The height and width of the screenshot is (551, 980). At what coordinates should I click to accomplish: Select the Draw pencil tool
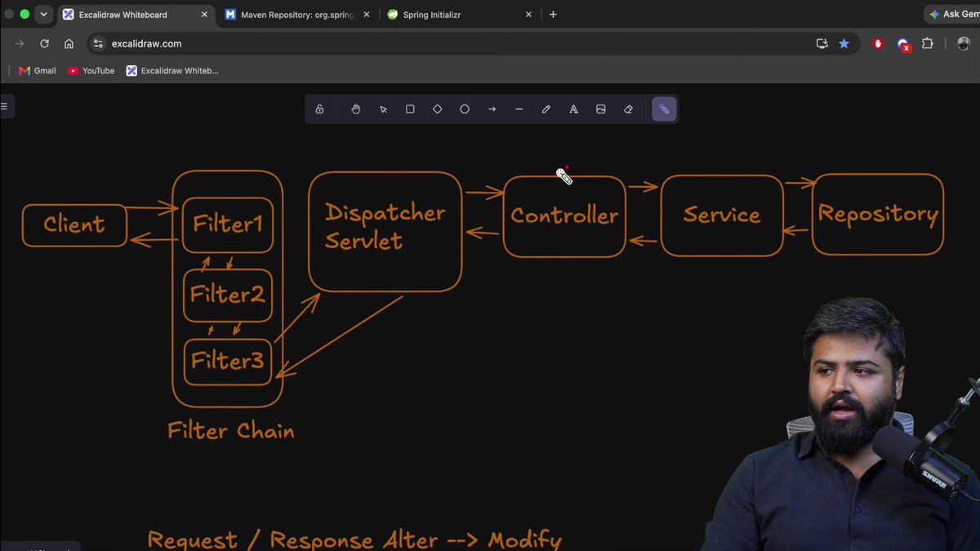coord(546,109)
